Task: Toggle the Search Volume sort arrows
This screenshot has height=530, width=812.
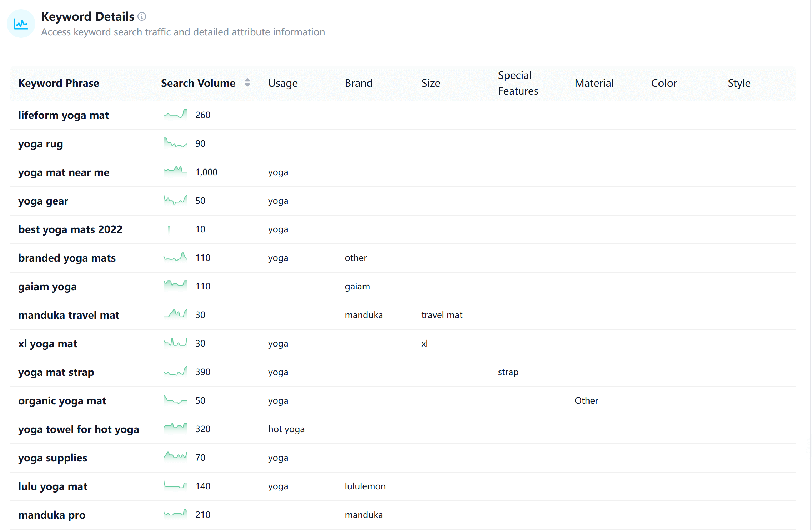Action: click(247, 83)
